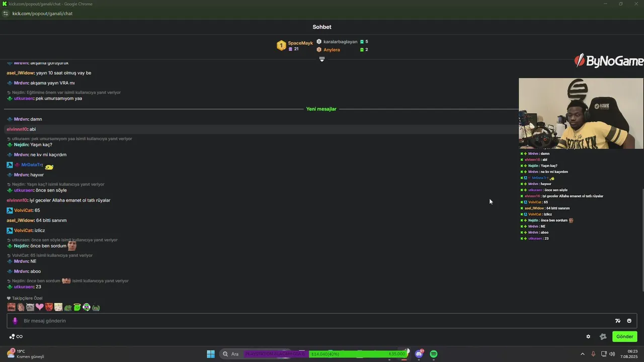Select the last frog emote in the row
Screen dimensions: 644x362
(x=96, y=307)
